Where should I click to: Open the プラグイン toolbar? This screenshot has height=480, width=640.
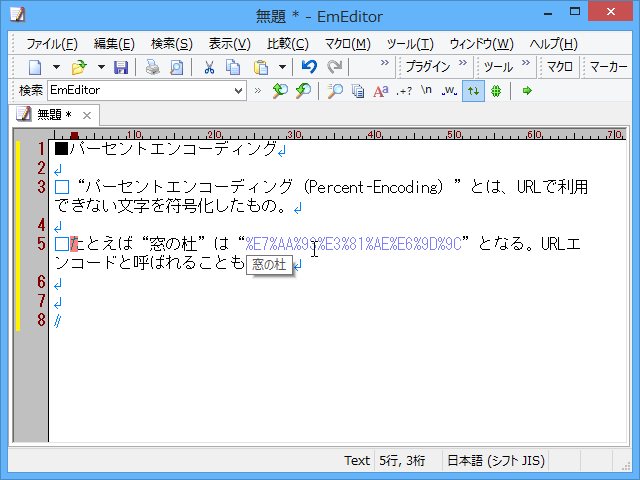point(428,67)
